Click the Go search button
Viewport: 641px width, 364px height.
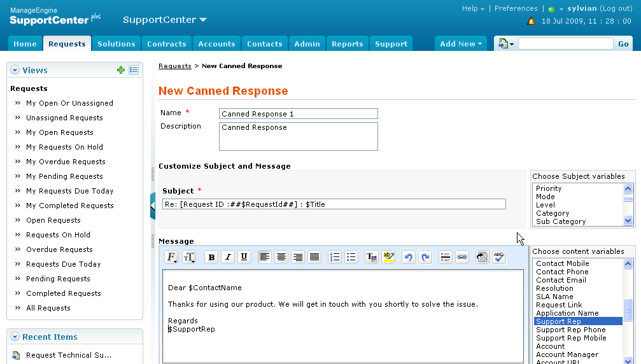pyautogui.click(x=623, y=44)
